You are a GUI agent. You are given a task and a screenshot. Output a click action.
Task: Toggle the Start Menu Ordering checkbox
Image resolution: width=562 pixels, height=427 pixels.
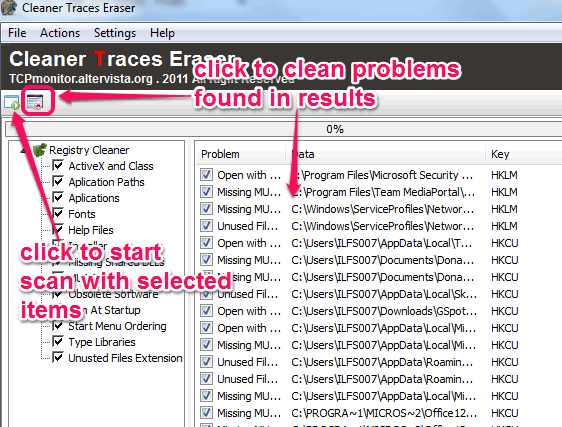click(x=58, y=326)
